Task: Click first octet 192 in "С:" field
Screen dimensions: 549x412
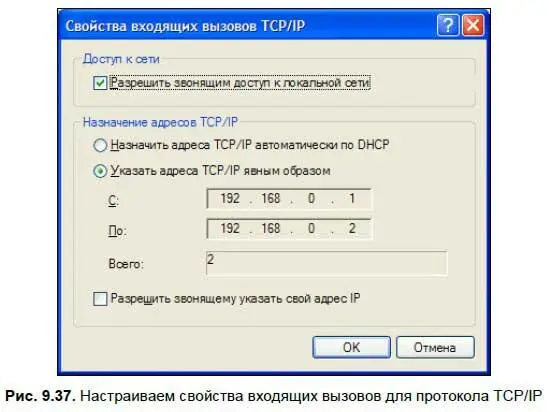Action: coord(230,198)
